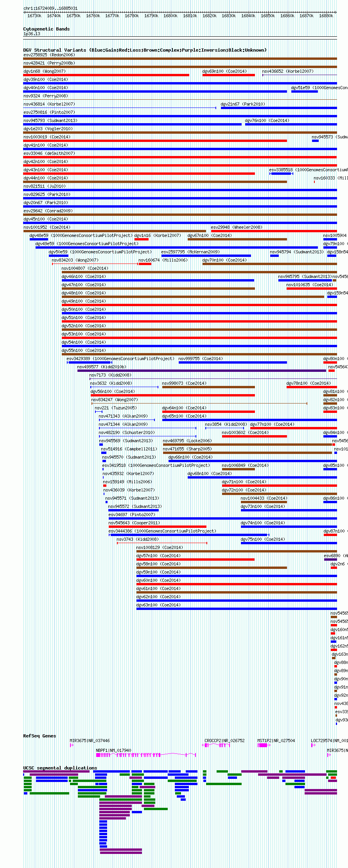Click the Cytogenetic Bands track title
348x868 pixels.
[47, 29]
